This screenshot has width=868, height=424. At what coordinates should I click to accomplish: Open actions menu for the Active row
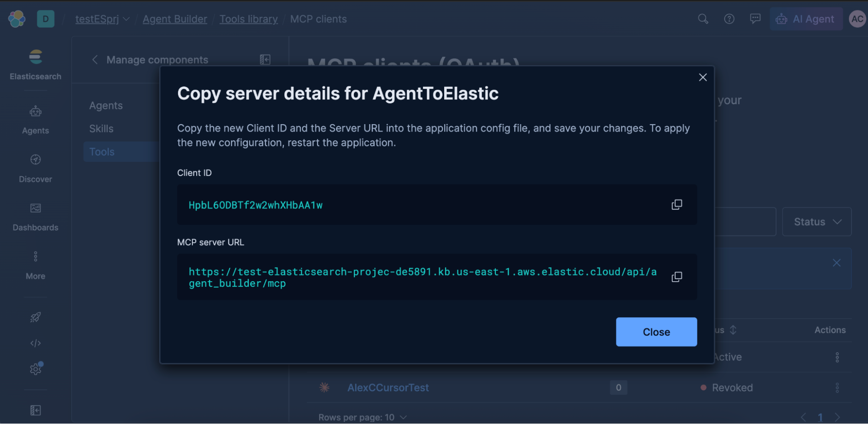(x=837, y=357)
